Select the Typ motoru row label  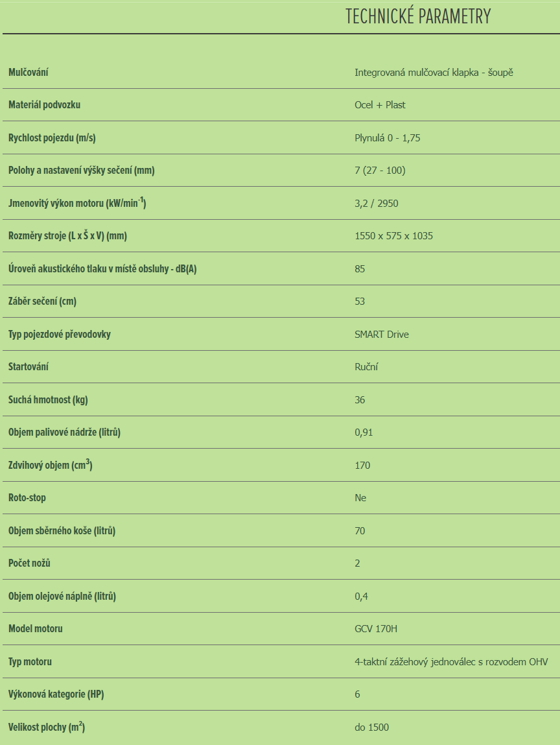[30, 662]
